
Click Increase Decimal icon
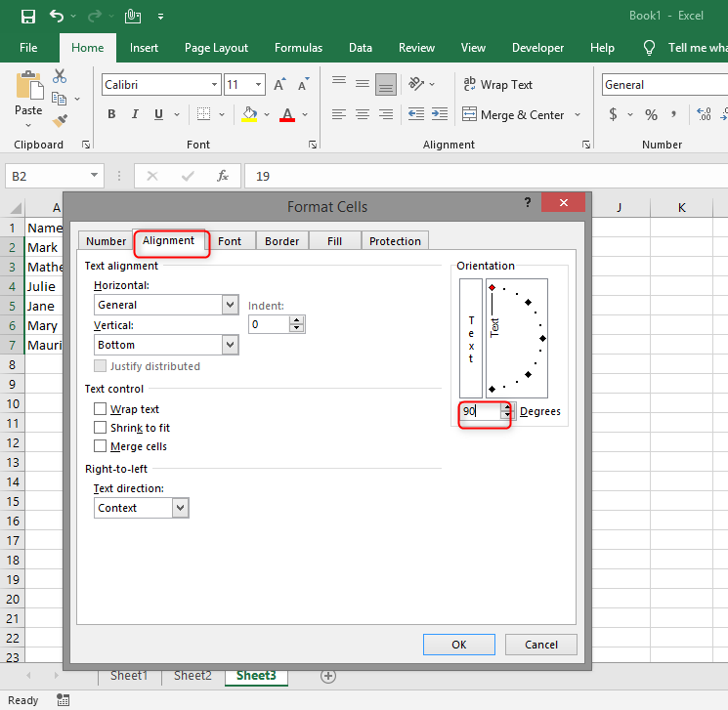[x=704, y=114]
